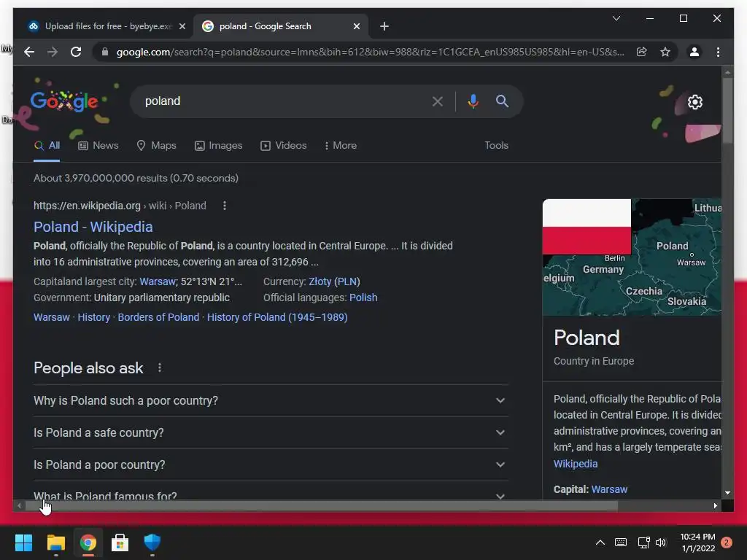This screenshot has width=747, height=560.
Task: Open the options dots beside People also ask
Action: pyautogui.click(x=160, y=367)
